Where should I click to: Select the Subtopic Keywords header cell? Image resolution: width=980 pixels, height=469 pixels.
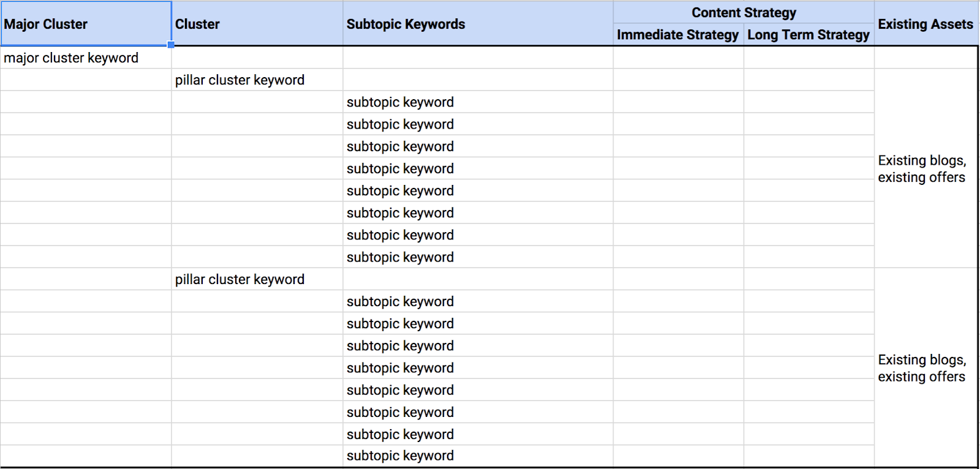(477, 24)
